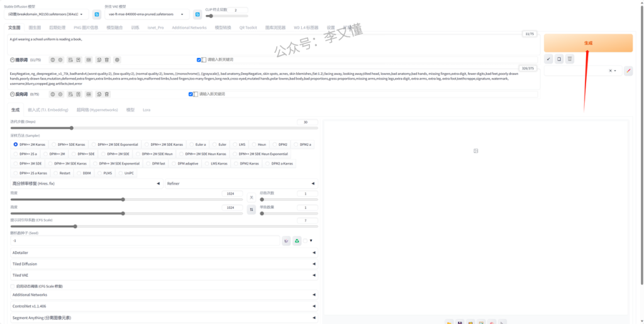Open the Lora sub-tab
Image resolution: width=644 pixels, height=324 pixels.
pyautogui.click(x=147, y=109)
